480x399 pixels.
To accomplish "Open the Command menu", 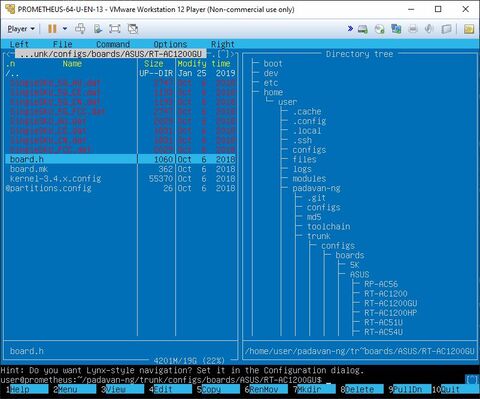I will 113,44.
